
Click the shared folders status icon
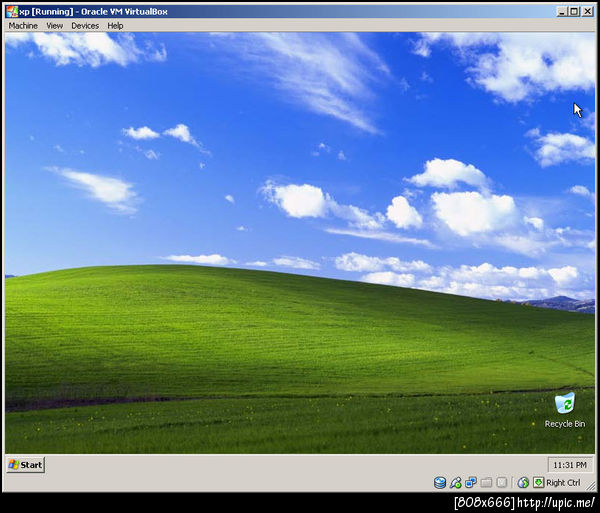(x=486, y=483)
